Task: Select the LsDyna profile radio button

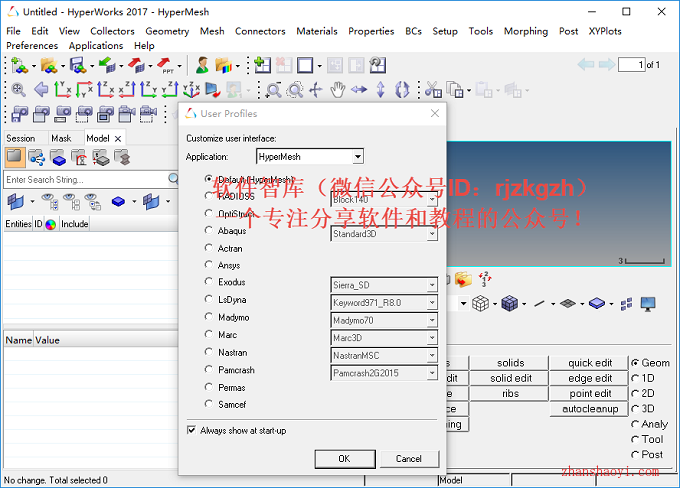Action: click(209, 299)
